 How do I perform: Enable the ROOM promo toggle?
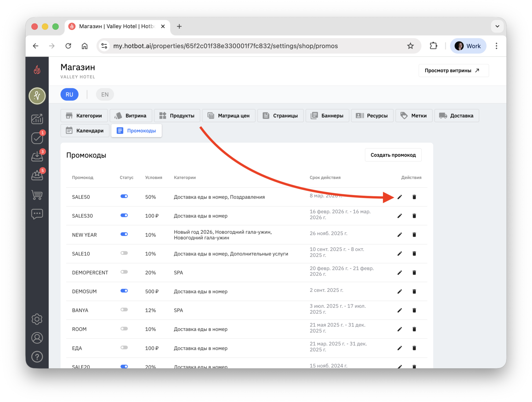[124, 329]
